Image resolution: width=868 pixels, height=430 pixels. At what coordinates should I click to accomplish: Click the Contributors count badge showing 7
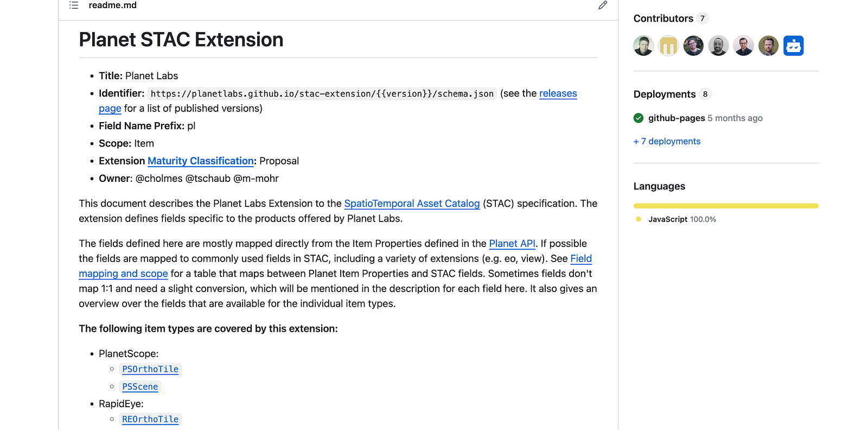pyautogui.click(x=703, y=18)
